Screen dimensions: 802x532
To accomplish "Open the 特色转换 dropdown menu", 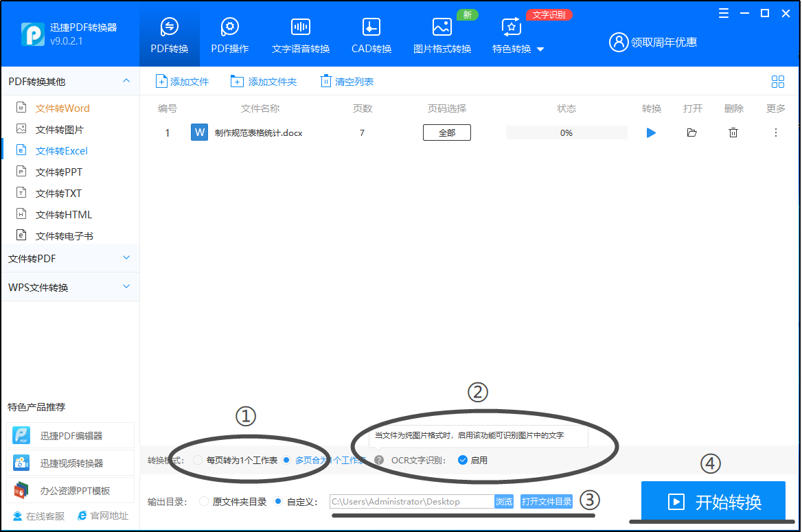I will [518, 36].
